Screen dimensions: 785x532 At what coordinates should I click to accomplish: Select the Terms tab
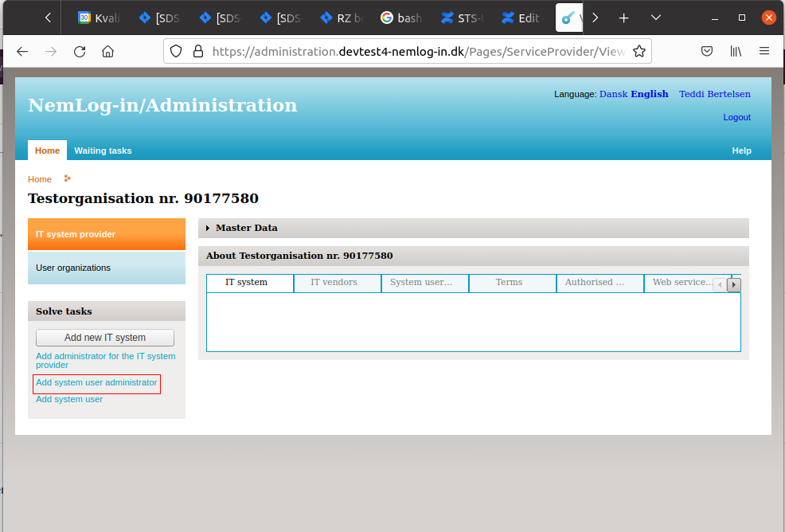pyautogui.click(x=509, y=283)
